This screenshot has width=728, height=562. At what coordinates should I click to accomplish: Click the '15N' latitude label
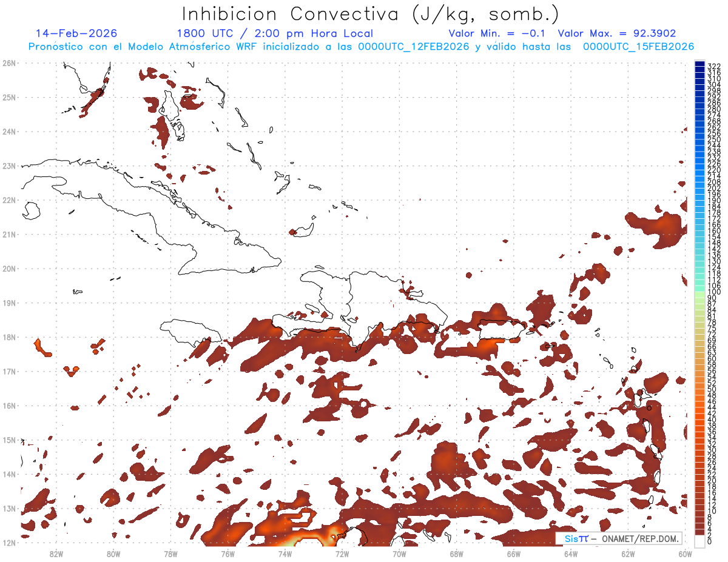(x=8, y=440)
